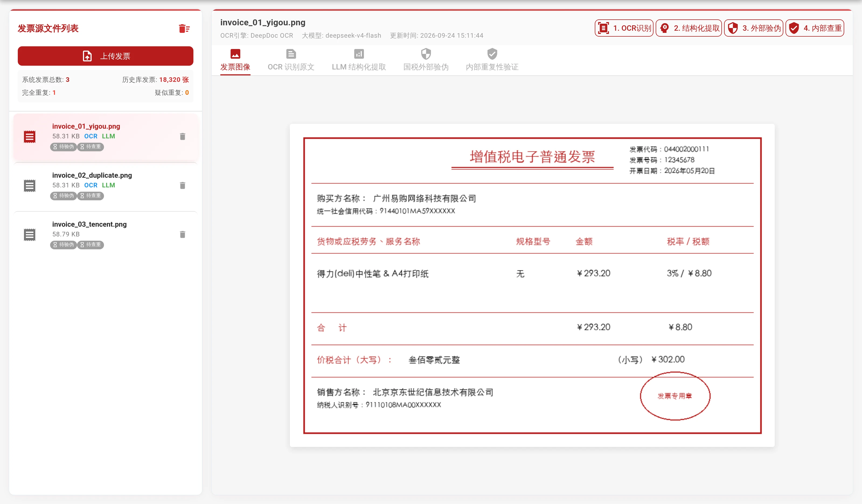This screenshot has width=862, height=504.
Task: Click the clear-all invoices trash icon
Action: tap(184, 28)
